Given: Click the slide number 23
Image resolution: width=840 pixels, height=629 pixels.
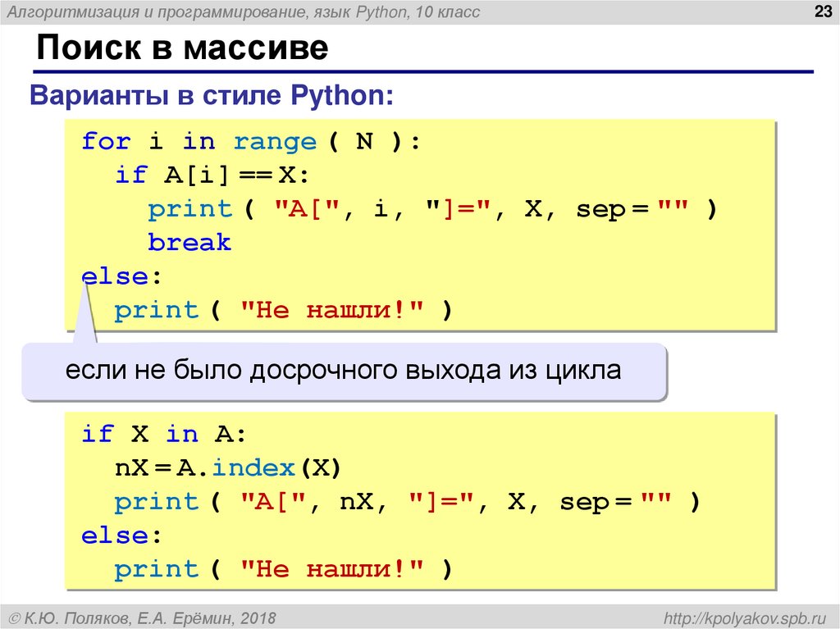Looking at the screenshot, I should pos(823,11).
